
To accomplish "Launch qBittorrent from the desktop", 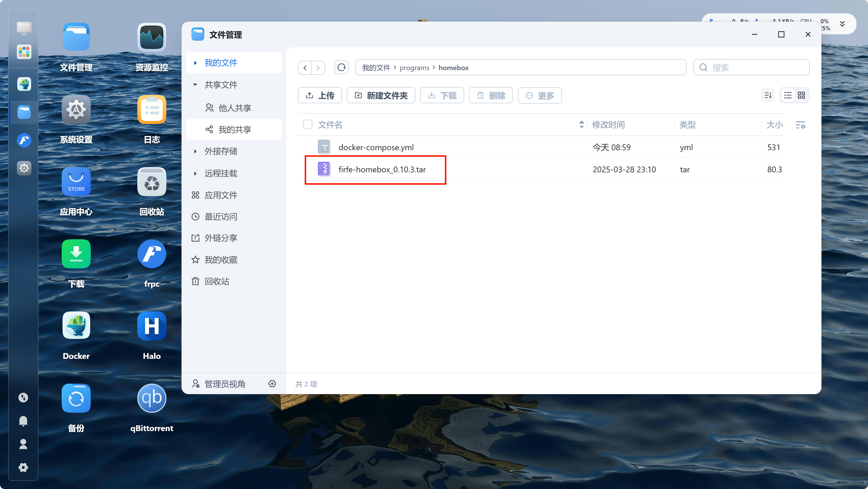I will pyautogui.click(x=152, y=398).
